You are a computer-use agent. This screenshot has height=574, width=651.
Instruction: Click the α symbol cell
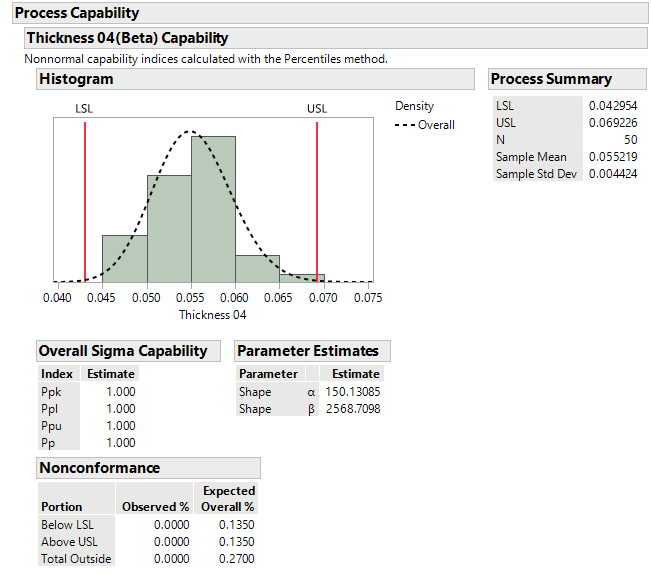pyautogui.click(x=311, y=392)
